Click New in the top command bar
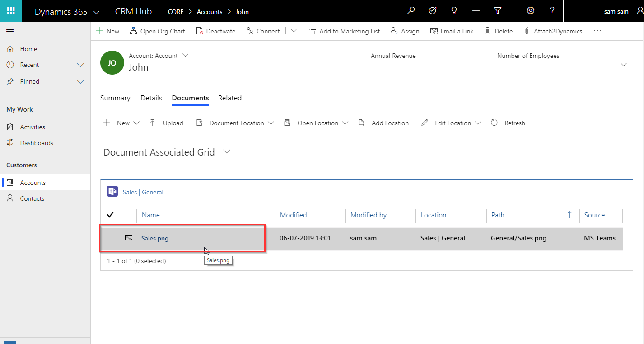Image resolution: width=644 pixels, height=344 pixels. (108, 31)
